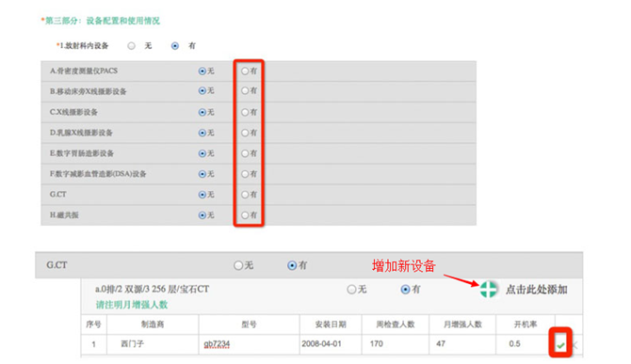Click the 制造商 column header
The height and width of the screenshot is (364, 631).
tap(153, 324)
